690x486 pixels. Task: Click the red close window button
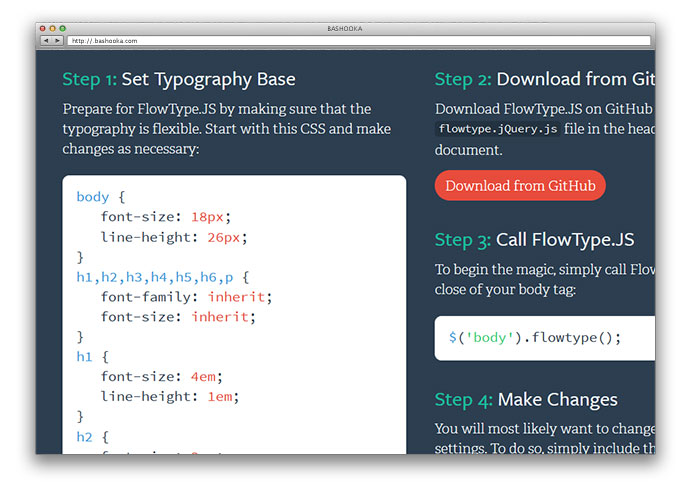coord(43,28)
